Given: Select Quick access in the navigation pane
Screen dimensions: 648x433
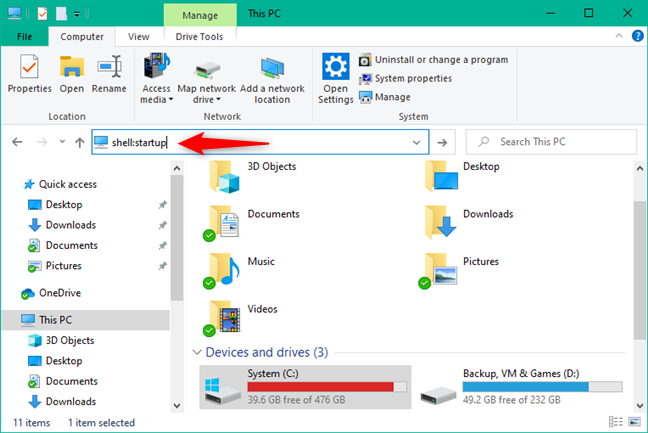Looking at the screenshot, I should pyautogui.click(x=60, y=184).
